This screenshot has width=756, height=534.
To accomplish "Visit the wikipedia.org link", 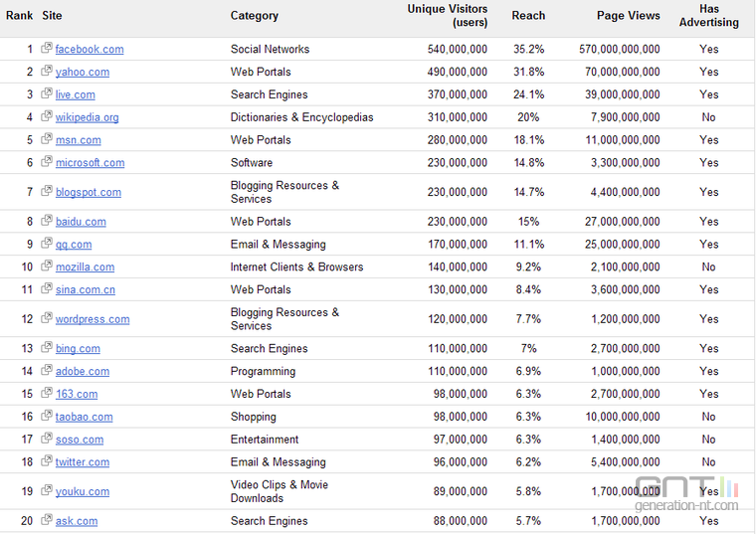I will tap(88, 117).
